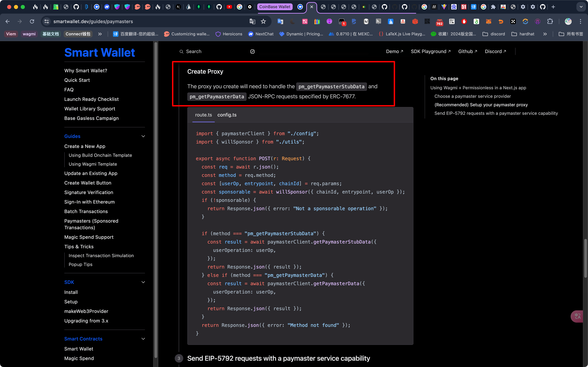588x367 pixels.
Task: Open the hardhat bookmarks folder
Action: (x=523, y=34)
